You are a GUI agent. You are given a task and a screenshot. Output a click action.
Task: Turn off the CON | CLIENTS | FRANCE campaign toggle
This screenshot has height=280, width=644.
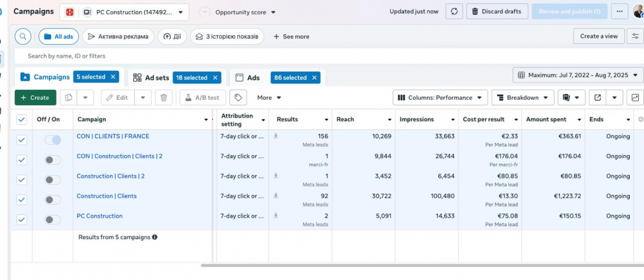(x=53, y=140)
